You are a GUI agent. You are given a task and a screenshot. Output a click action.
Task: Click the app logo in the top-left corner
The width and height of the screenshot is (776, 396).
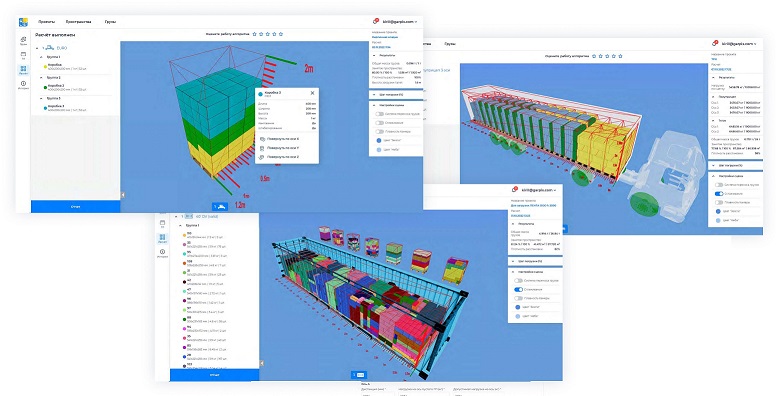pos(23,22)
